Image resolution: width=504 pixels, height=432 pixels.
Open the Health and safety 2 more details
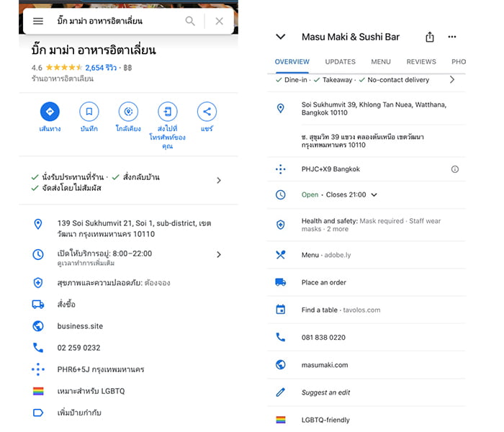click(x=371, y=225)
